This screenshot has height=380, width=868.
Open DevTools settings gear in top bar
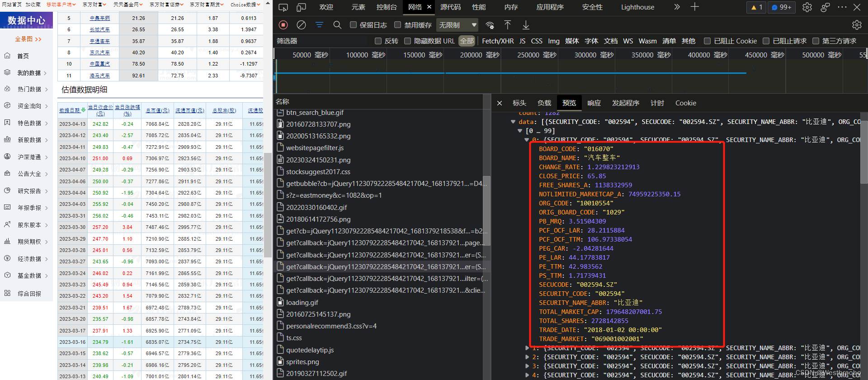(x=807, y=7)
